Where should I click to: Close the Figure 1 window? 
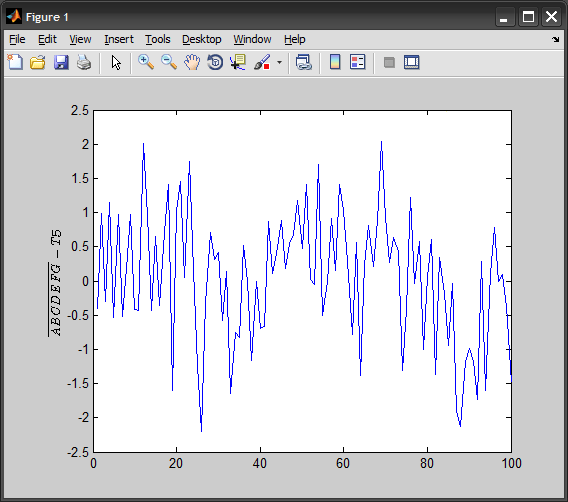[x=551, y=17]
